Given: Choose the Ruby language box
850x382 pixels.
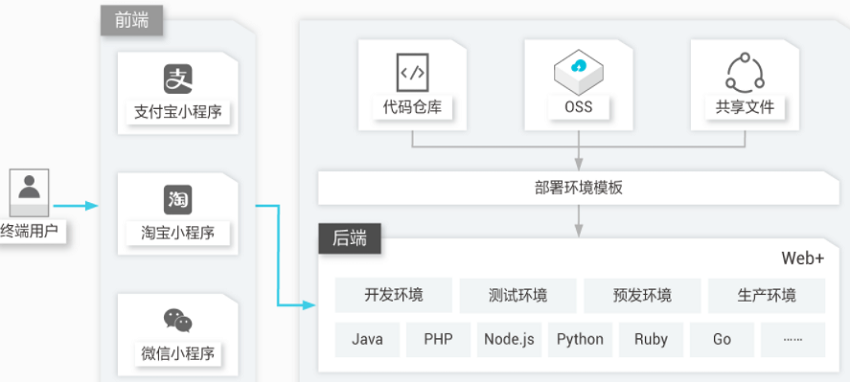Looking at the screenshot, I should pyautogui.click(x=651, y=340).
